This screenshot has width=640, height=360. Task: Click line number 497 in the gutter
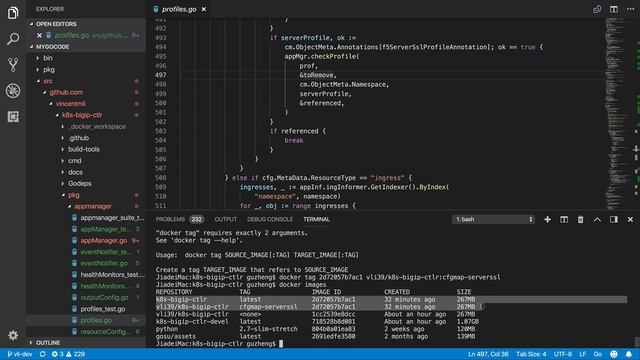160,75
